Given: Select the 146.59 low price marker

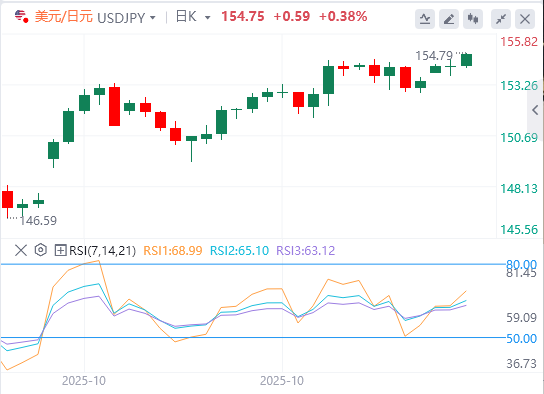Looking at the screenshot, I should coord(38,221).
